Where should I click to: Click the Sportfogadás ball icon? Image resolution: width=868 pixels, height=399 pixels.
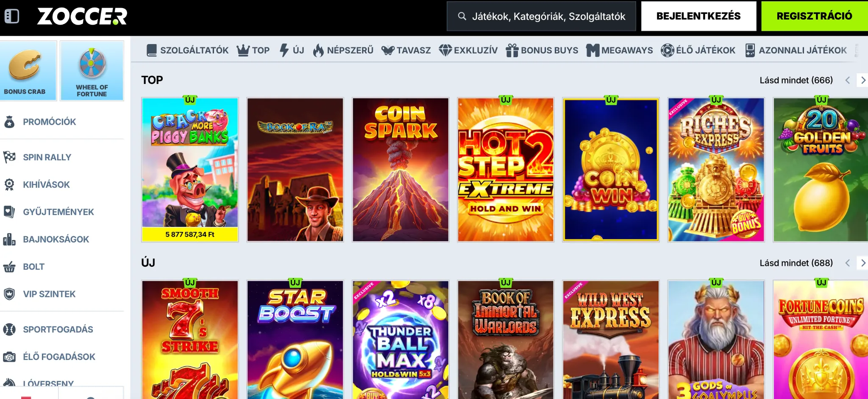click(9, 329)
